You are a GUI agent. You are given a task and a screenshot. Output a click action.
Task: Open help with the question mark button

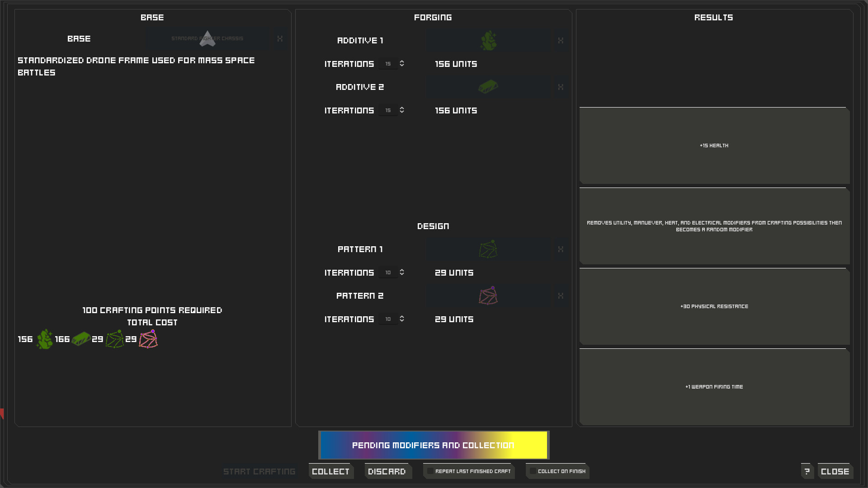click(x=807, y=471)
